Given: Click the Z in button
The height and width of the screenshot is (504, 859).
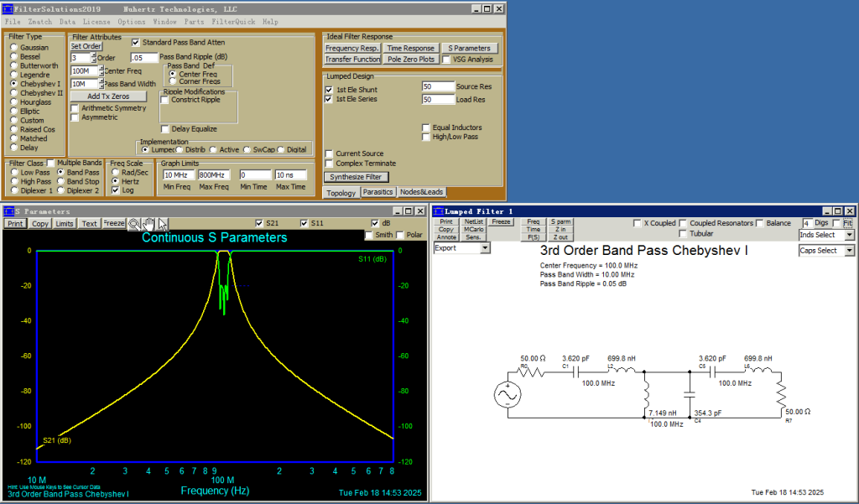Looking at the screenshot, I should point(560,230).
